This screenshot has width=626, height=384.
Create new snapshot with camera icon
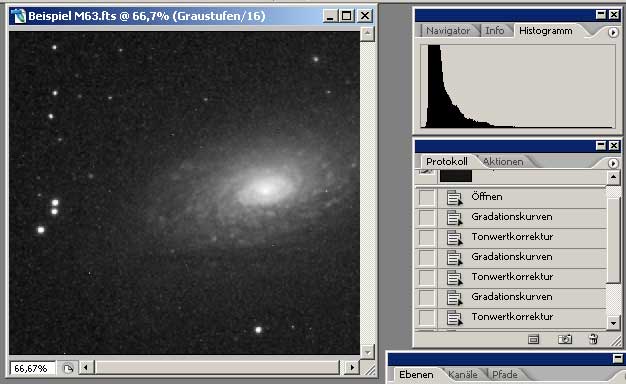pos(565,339)
